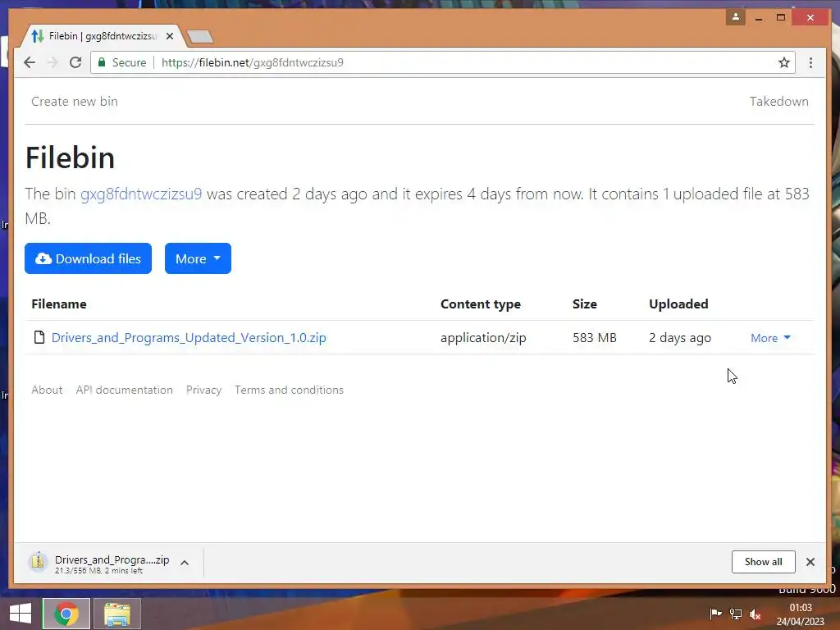This screenshot has height=630, width=840.
Task: Open File Explorer from the taskbar
Action: (117, 614)
